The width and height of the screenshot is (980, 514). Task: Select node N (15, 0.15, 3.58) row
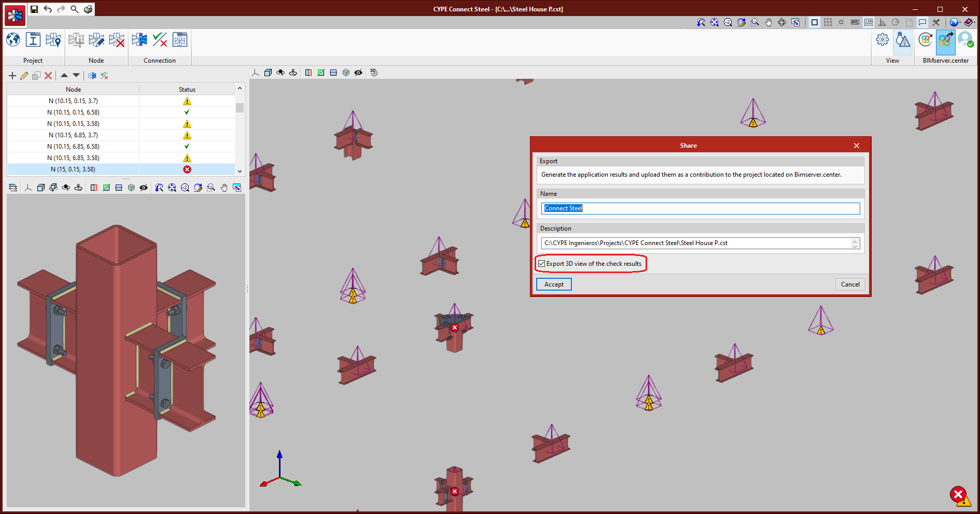[121, 169]
